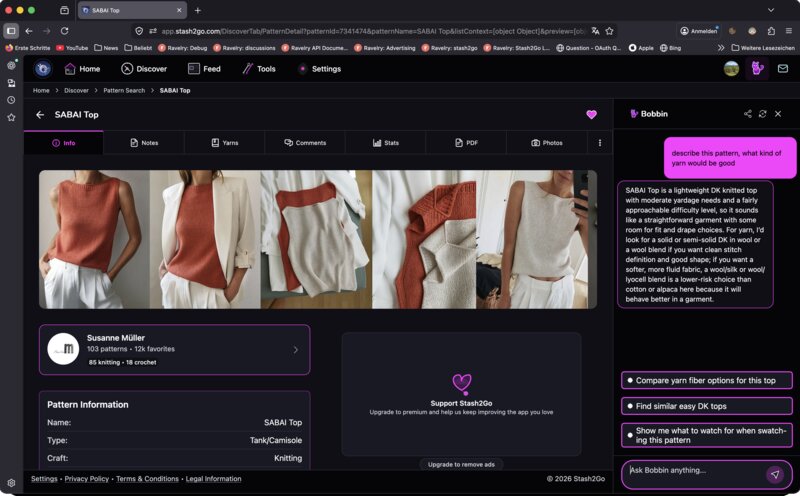This screenshot has width=800, height=496.
Task: Toggle the pink heart favorite icon
Action: tap(591, 115)
